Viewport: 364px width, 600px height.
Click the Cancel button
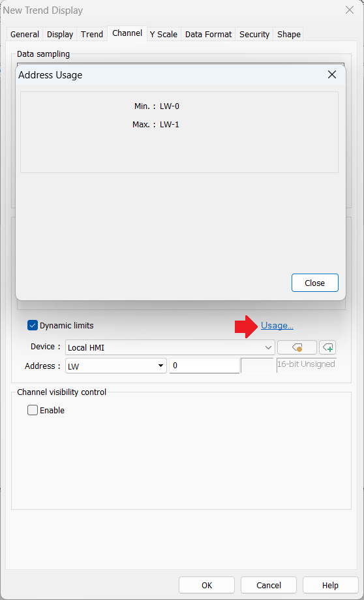tap(269, 585)
